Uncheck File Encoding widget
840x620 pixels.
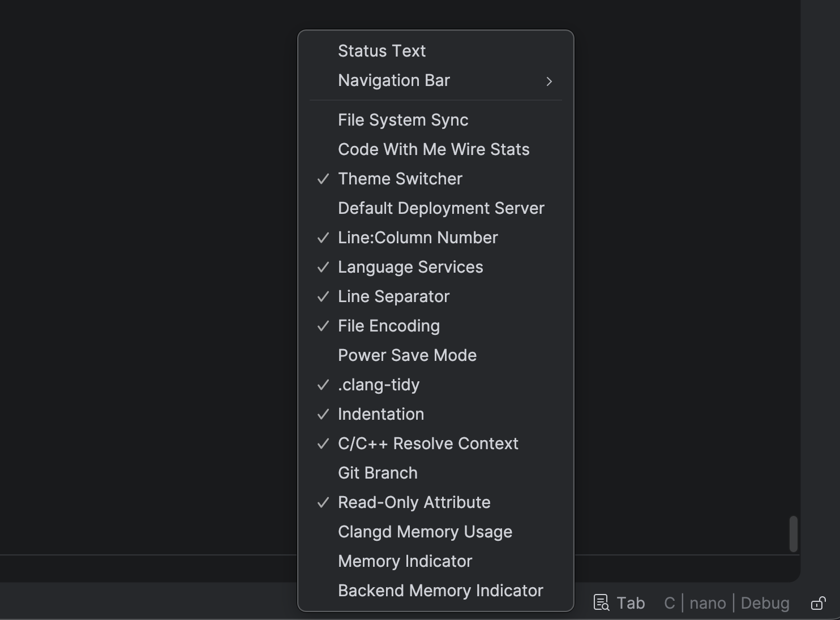(436, 326)
